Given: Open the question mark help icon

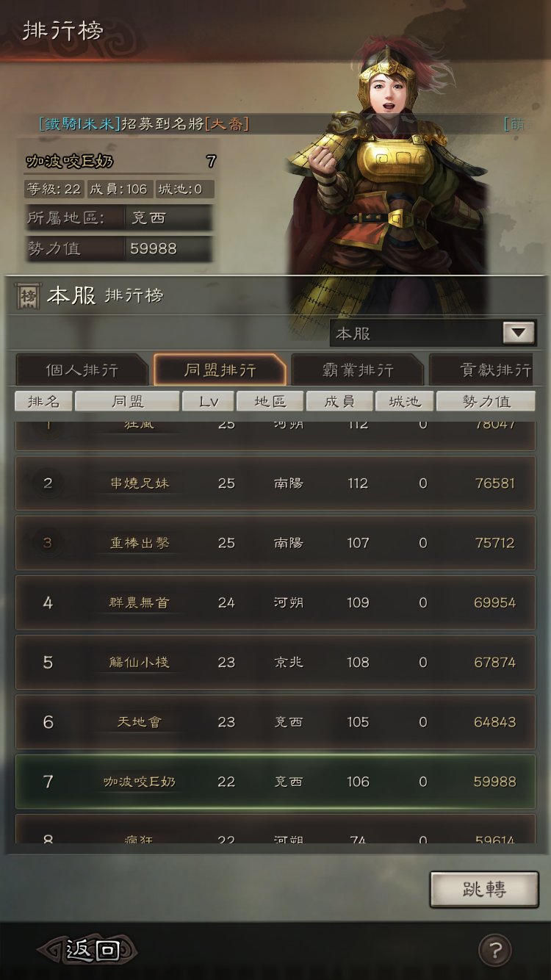Looking at the screenshot, I should (494, 950).
